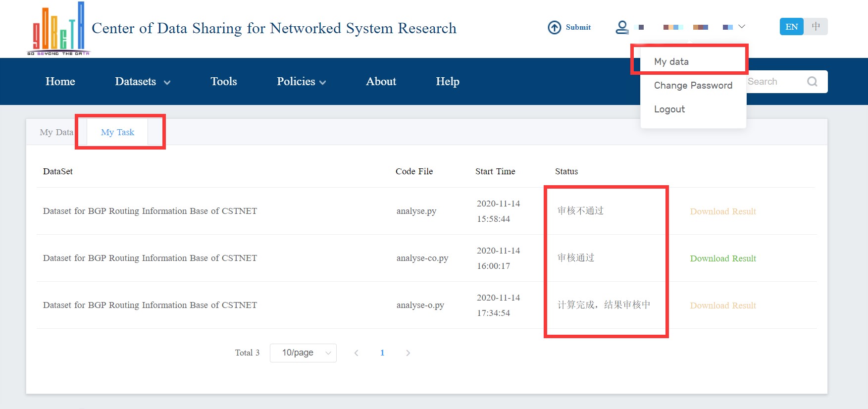Viewport: 868px width, 409px height.
Task: Switch language to EN
Action: (791, 27)
